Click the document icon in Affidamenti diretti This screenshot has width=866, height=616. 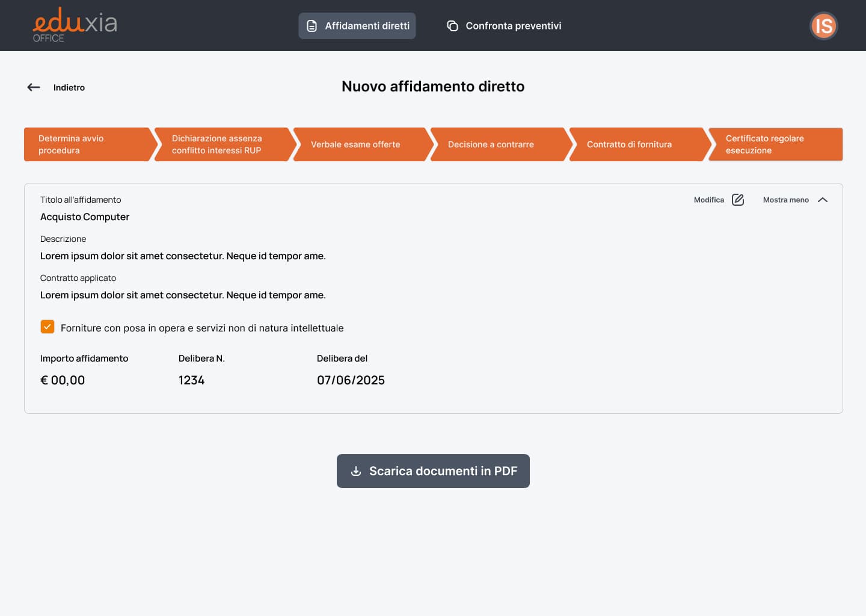312,26
